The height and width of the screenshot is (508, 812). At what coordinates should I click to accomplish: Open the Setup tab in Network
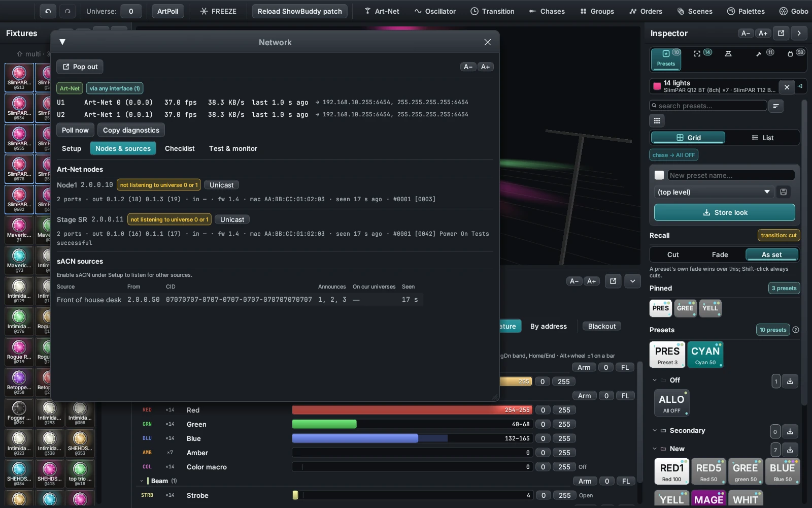pos(72,148)
